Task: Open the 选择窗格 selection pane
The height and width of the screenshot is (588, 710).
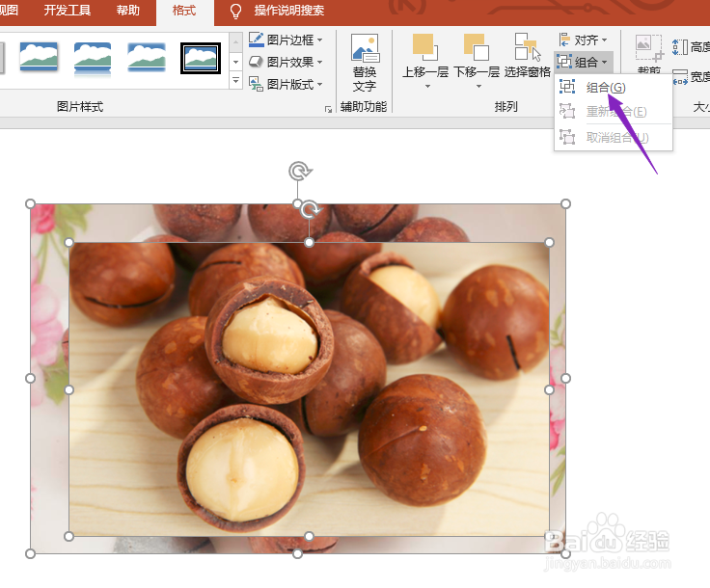Action: (x=528, y=55)
